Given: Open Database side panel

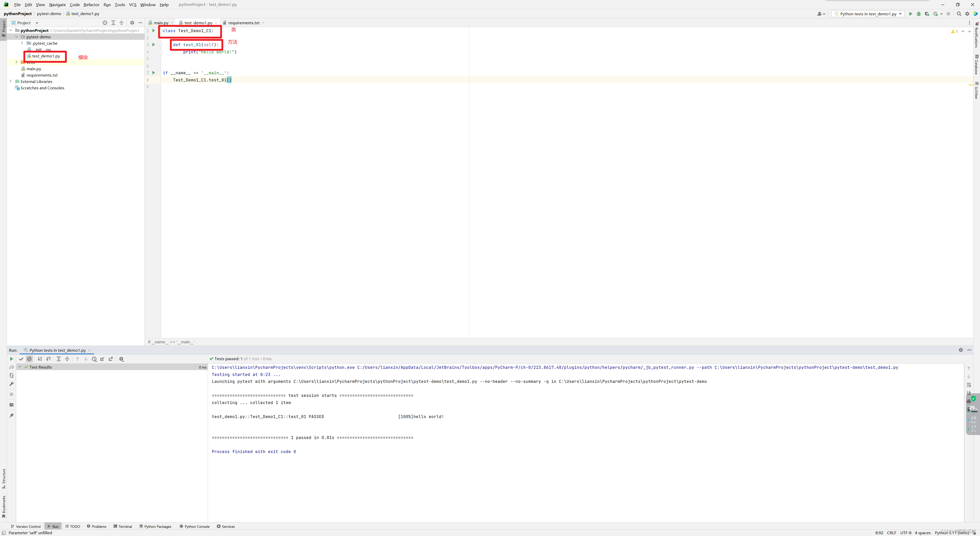Looking at the screenshot, I should [977, 64].
